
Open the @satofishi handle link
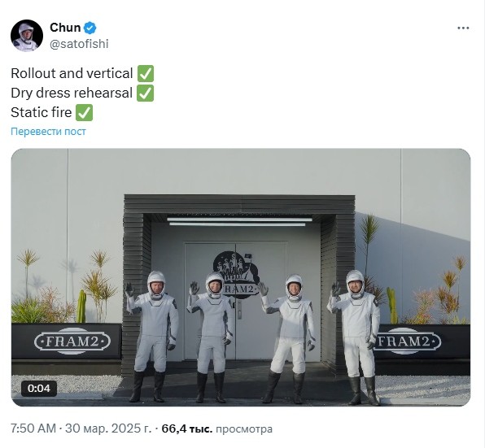79,44
